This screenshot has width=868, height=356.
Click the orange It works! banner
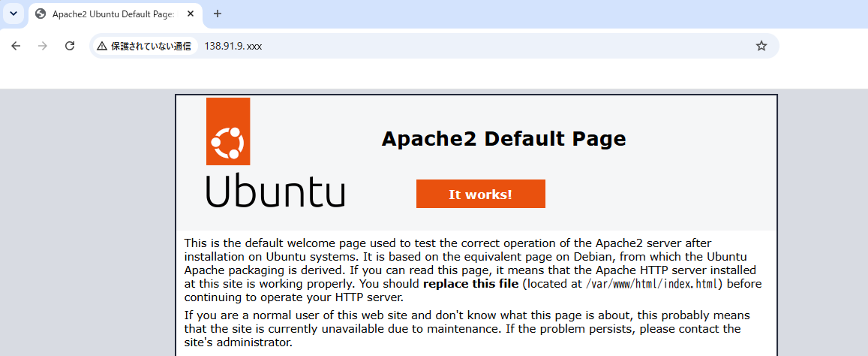click(x=480, y=194)
